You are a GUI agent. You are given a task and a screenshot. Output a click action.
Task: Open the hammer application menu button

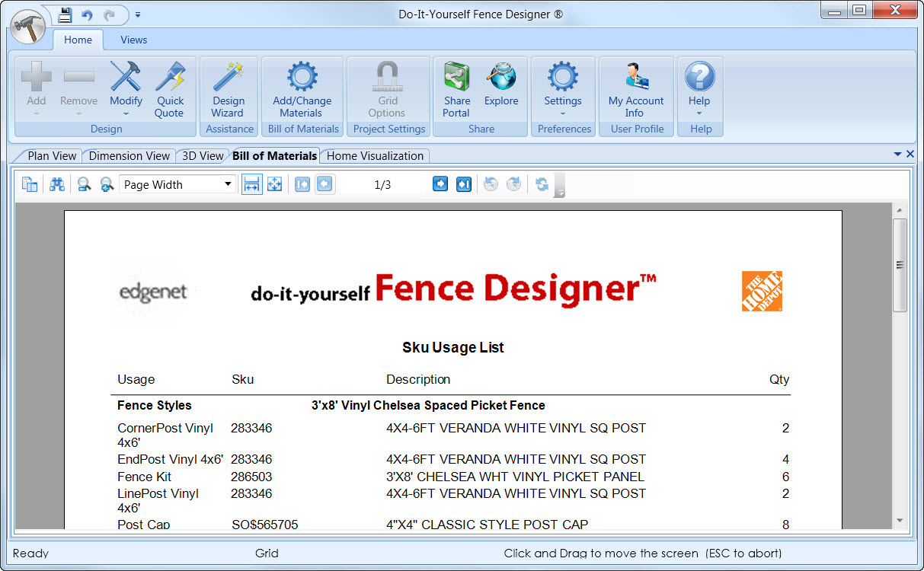[29, 28]
